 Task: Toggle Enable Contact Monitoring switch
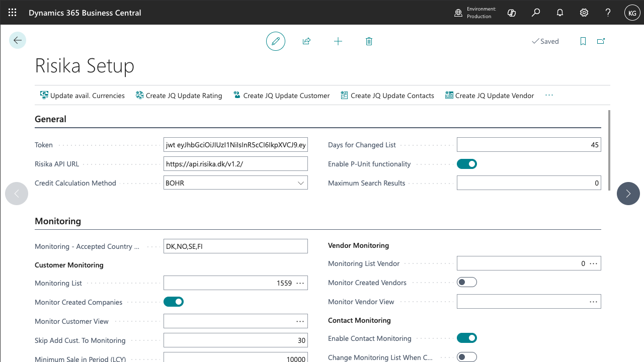(x=467, y=338)
